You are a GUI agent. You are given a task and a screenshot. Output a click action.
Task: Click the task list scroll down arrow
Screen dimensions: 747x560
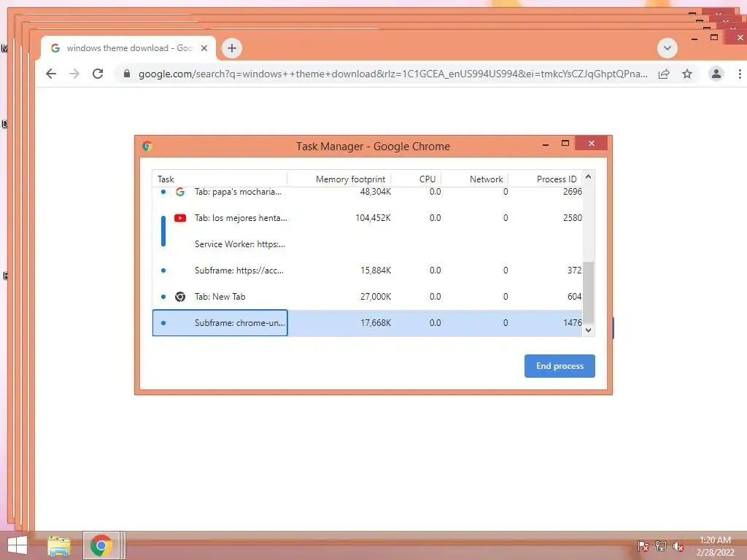588,330
